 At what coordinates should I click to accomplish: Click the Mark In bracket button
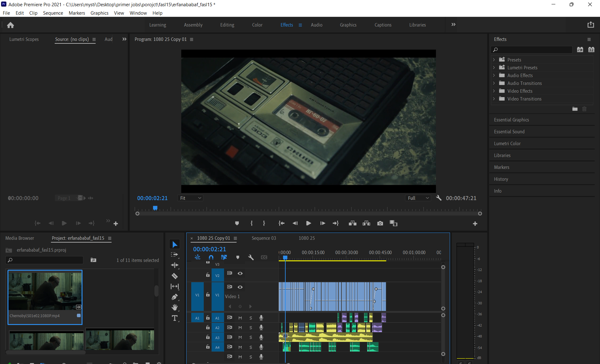(x=252, y=223)
